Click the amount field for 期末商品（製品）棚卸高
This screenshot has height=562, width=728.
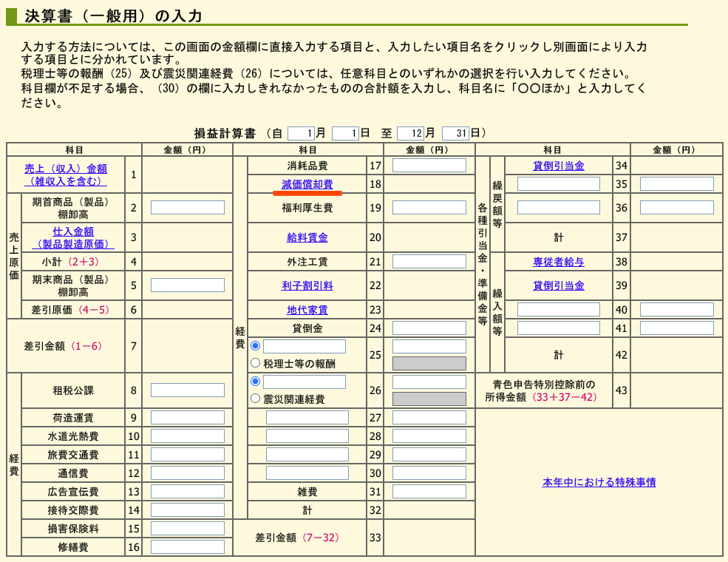click(187, 284)
